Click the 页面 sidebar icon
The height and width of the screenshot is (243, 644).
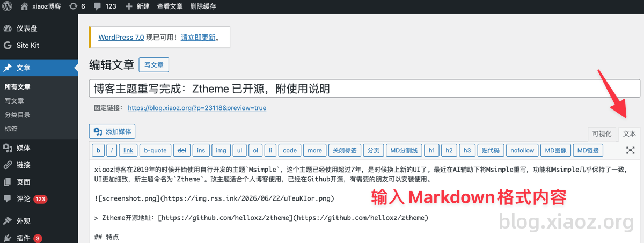(8, 182)
